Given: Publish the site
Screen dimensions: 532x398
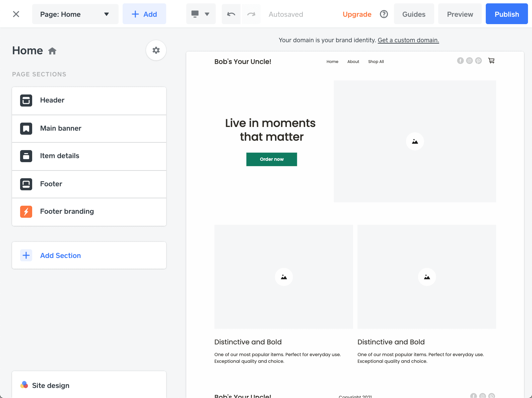Looking at the screenshot, I should coord(507,14).
